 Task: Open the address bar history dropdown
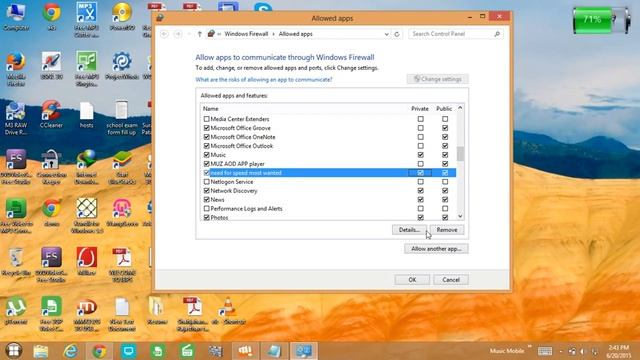pyautogui.click(x=387, y=34)
